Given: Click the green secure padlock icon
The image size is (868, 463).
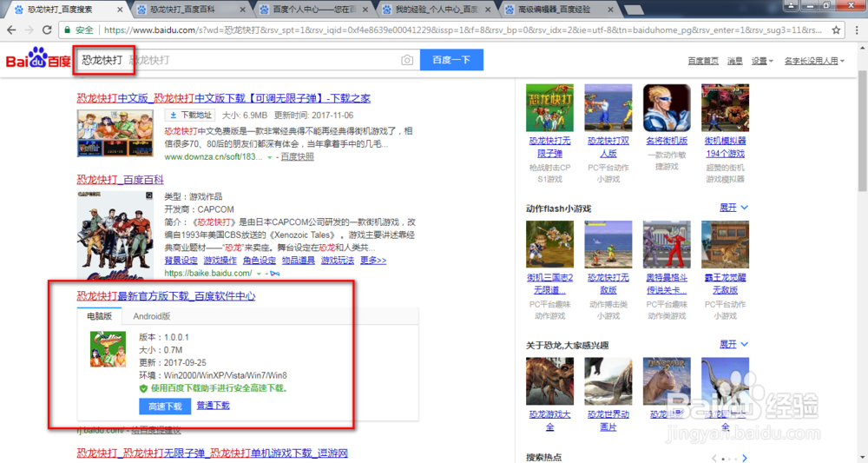Looking at the screenshot, I should click(68, 30).
